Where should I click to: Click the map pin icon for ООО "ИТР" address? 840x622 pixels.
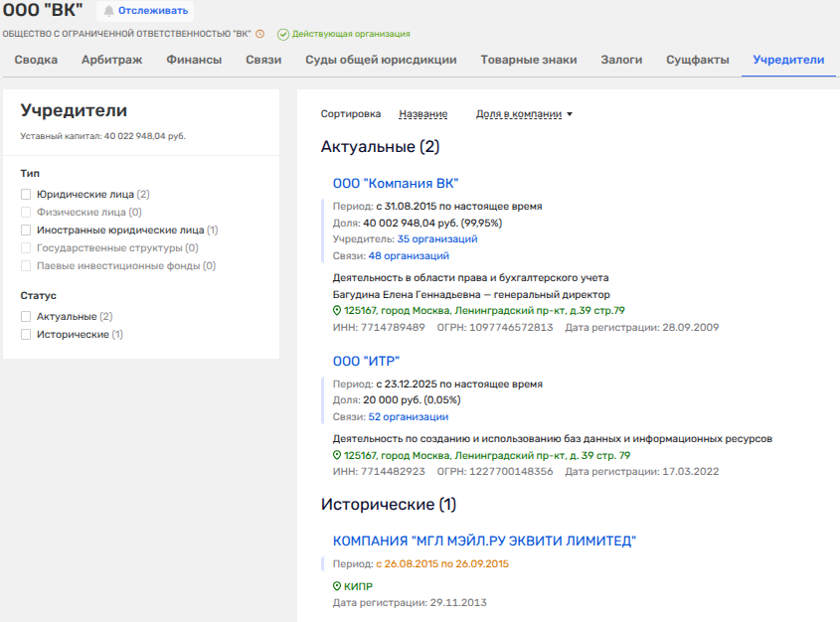(x=337, y=456)
